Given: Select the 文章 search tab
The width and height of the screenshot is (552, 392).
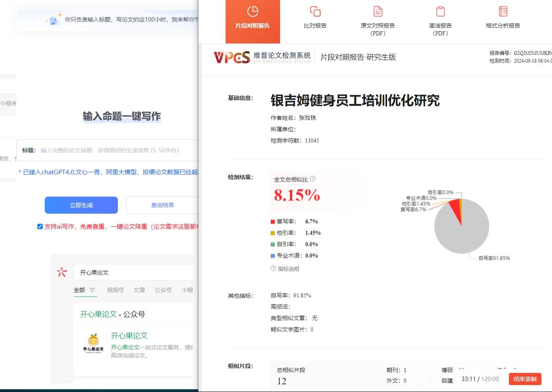Looking at the screenshot, I should (139, 290).
